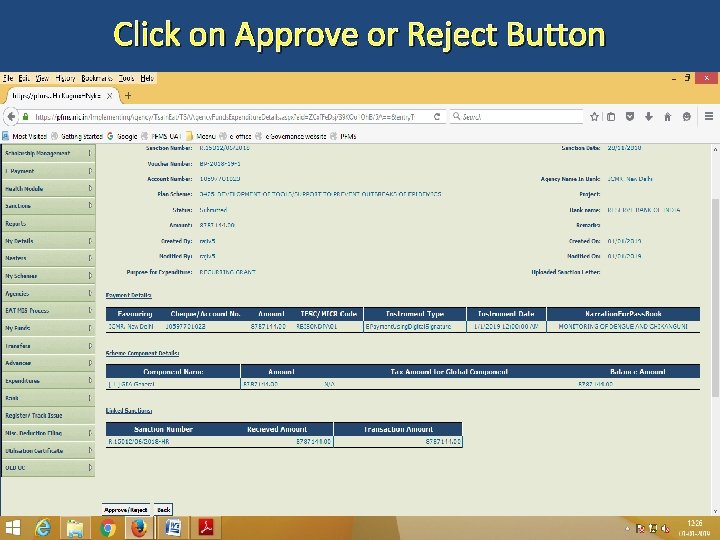Click the Back button below the tables

click(x=163, y=510)
